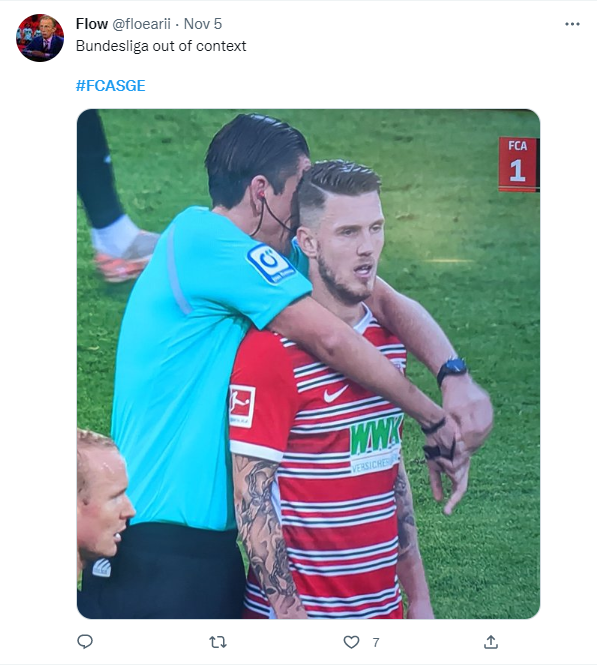Click the Bundesliga patch on red sleeve
Screen dimensions: 597x666
(242, 406)
